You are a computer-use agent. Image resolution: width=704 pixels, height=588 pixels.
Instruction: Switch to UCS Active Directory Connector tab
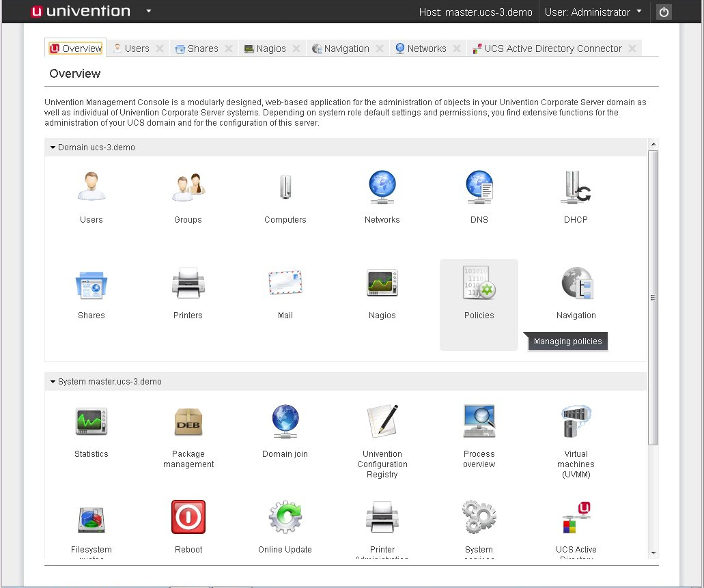click(548, 48)
